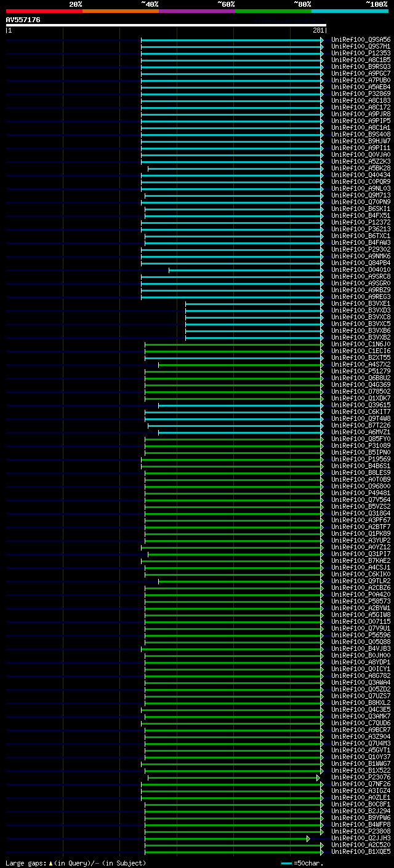This screenshot has height=868, width=394.
Task: Select the UniRef100_B3VXB2 label
Action: [361, 338]
